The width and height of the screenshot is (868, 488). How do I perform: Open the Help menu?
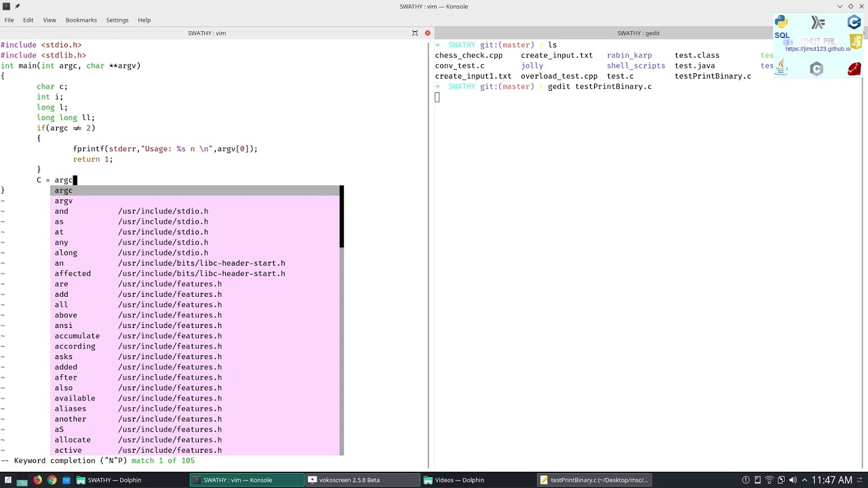click(144, 20)
